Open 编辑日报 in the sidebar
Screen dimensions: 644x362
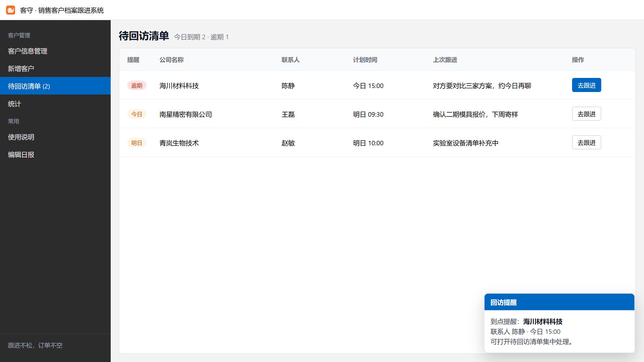[55, 155]
